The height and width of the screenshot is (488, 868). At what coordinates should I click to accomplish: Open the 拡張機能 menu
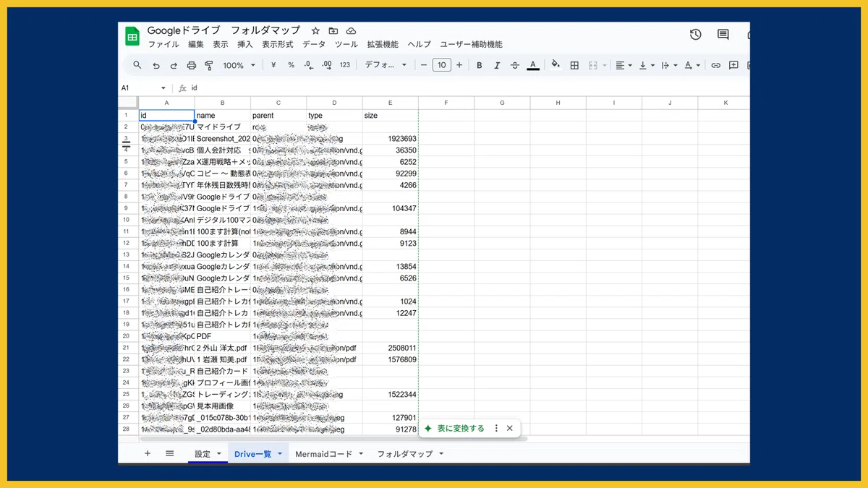click(x=383, y=45)
